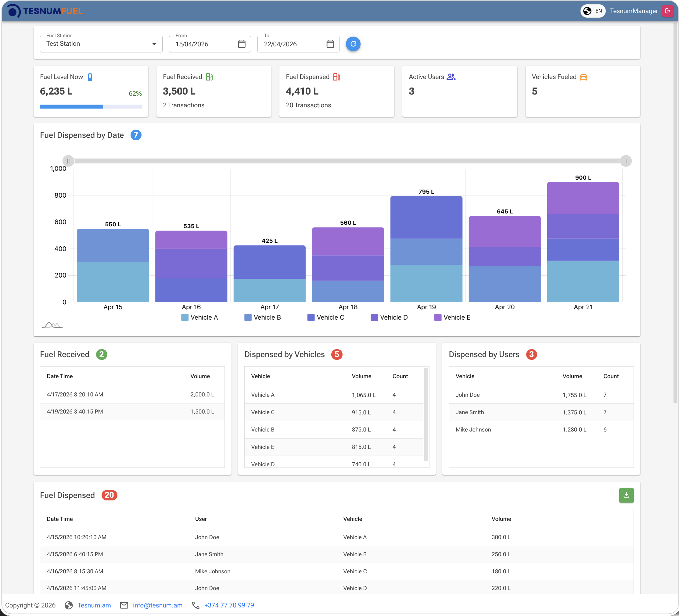Click the chart type curve icon
Image resolution: width=679 pixels, height=616 pixels.
pyautogui.click(x=52, y=325)
